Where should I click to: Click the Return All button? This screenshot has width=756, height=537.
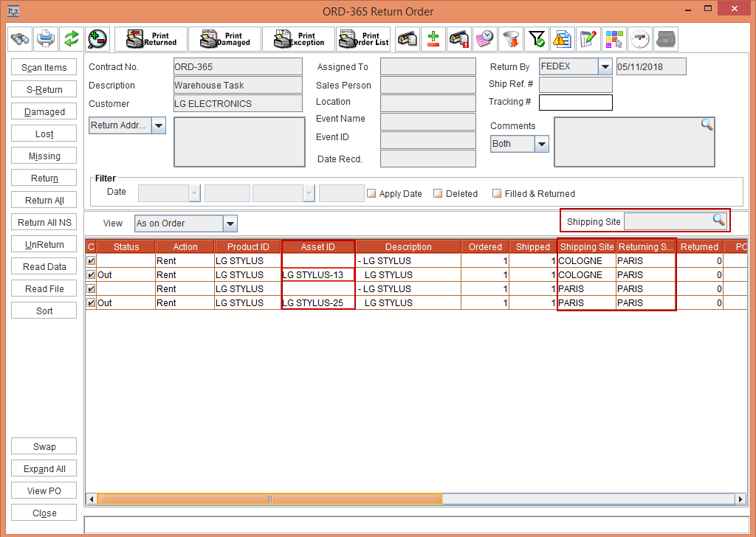[44, 201]
